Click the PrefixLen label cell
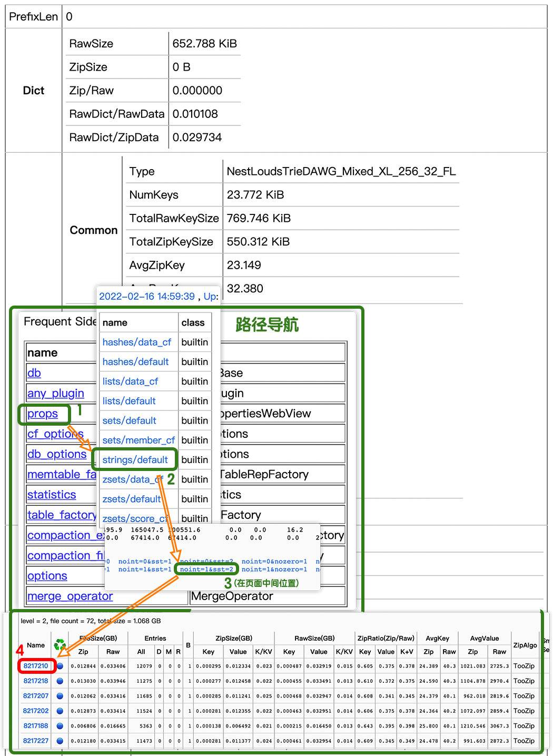 [34, 17]
